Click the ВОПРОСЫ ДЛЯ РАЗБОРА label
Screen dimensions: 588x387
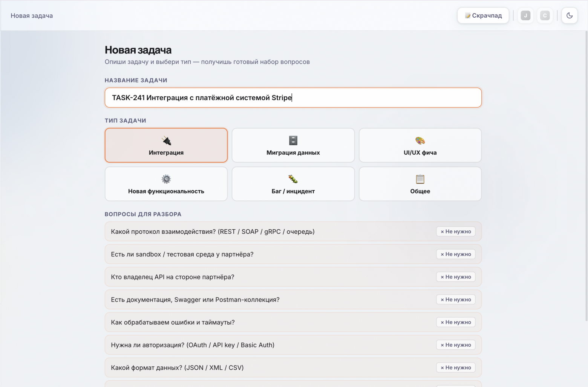click(x=143, y=214)
